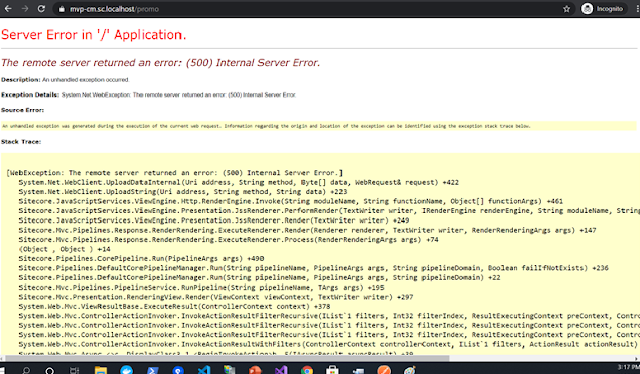Click the WebClient.UploadDataInternal stack line
Viewport: 640px width, 374px height.
coord(238,183)
